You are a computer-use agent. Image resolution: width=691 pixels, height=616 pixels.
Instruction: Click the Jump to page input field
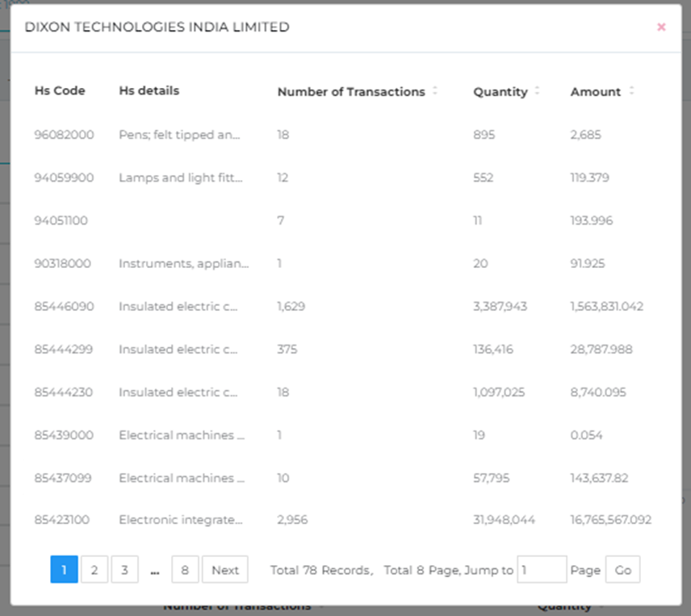coord(541,570)
